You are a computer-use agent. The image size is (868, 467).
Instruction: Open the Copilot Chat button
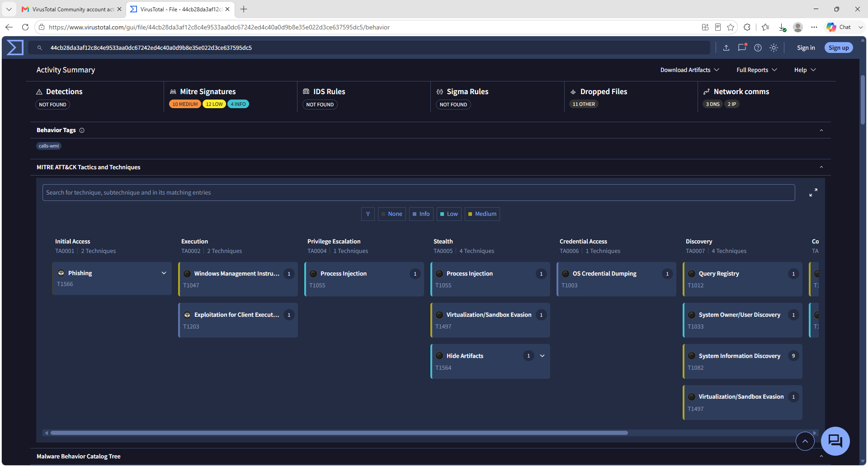(x=839, y=27)
